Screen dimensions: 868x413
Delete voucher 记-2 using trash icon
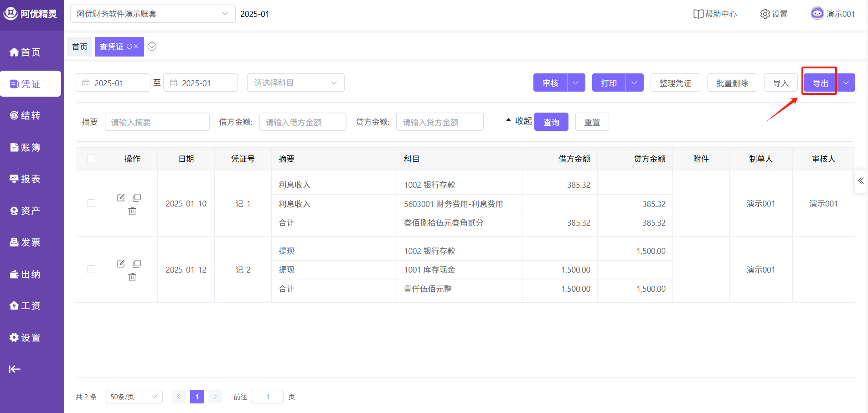tap(132, 277)
